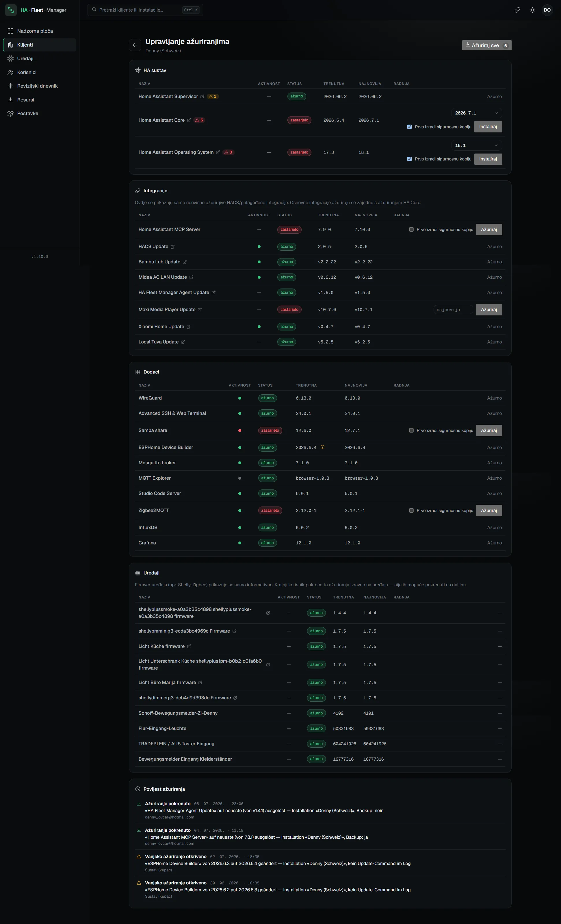The image size is (561, 924).
Task: Enable backup checkbox for Zigbee2MQTT
Action: (x=411, y=510)
